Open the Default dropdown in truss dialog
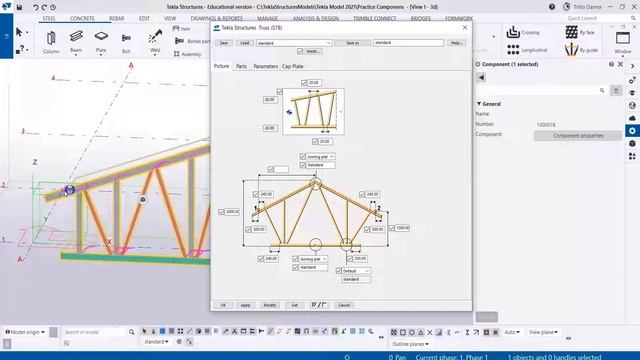This screenshot has height=360, width=640. pyautogui.click(x=356, y=271)
